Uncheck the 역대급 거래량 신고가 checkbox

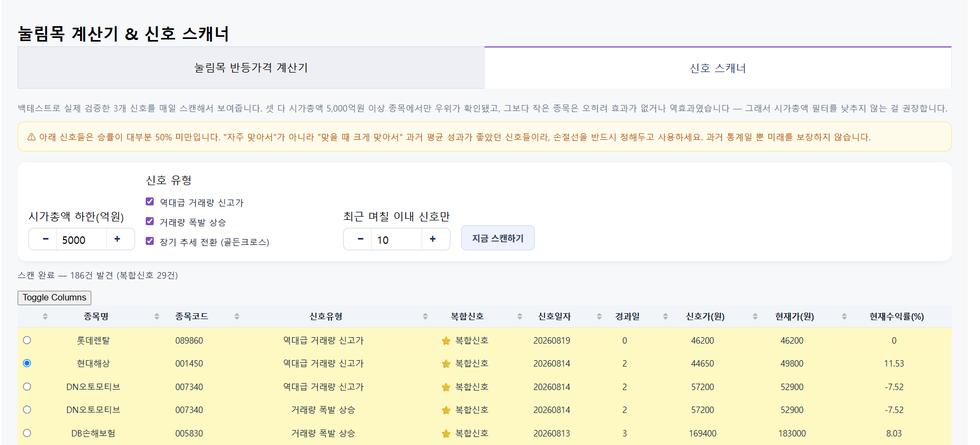pyautogui.click(x=150, y=202)
